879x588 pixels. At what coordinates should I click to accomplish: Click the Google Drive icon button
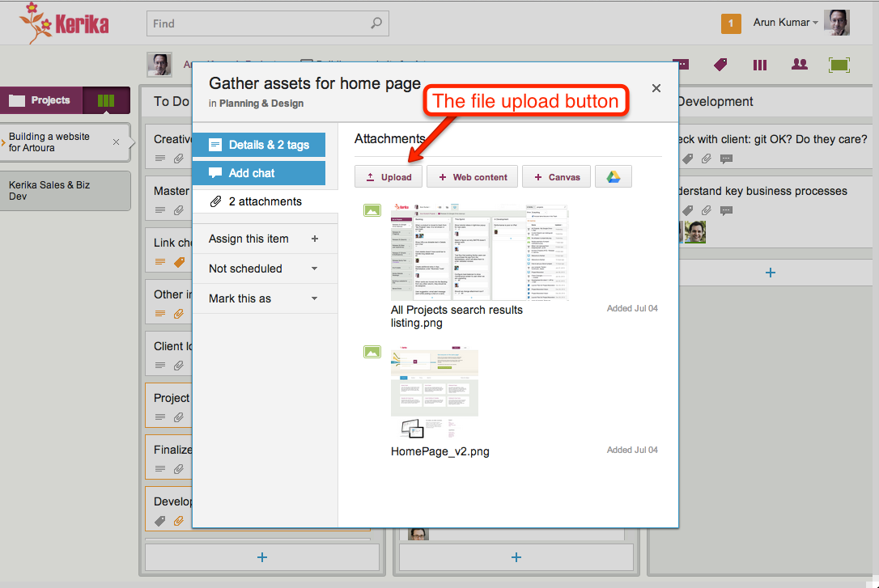tap(614, 177)
